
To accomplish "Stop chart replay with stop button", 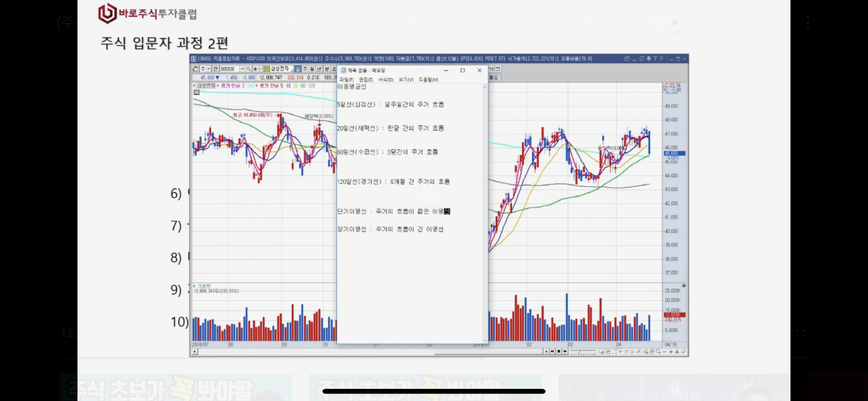I will [558, 351].
